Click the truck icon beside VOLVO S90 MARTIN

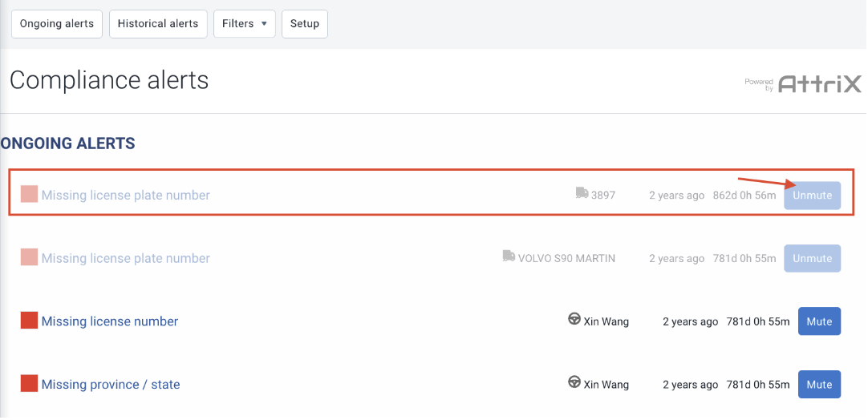tap(509, 256)
